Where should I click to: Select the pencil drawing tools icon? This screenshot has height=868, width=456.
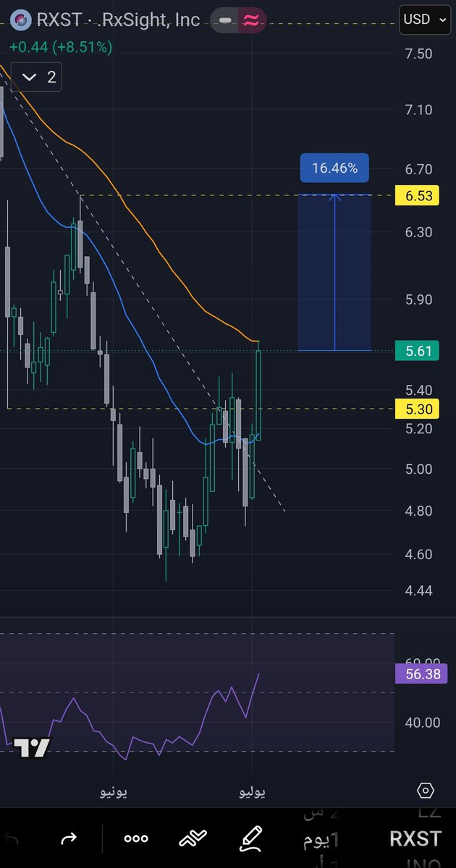pyautogui.click(x=250, y=839)
